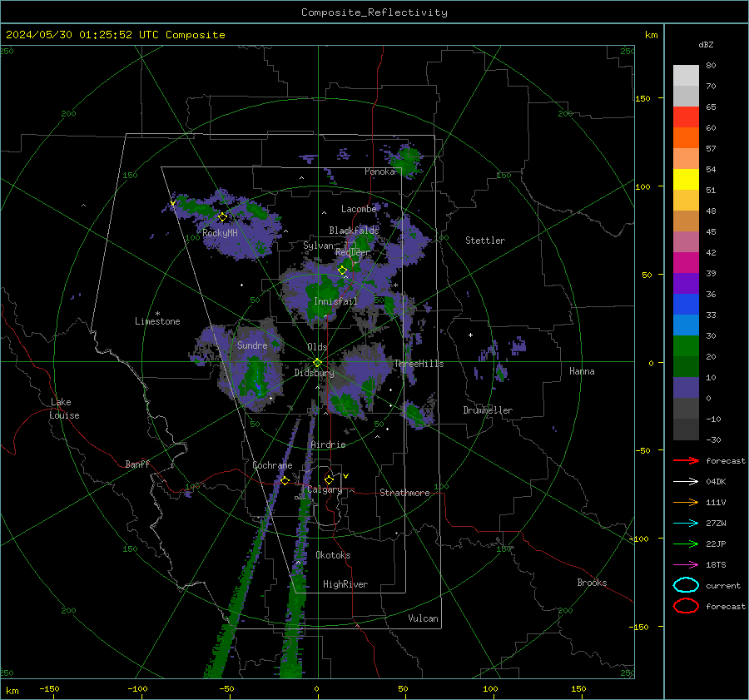
Task: Select the purple swatch between 39 and 36
Action: coord(686,283)
